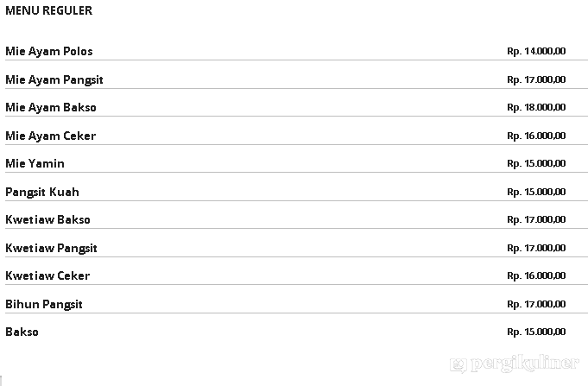Select the Bihun Pangsit menu item

[44, 304]
